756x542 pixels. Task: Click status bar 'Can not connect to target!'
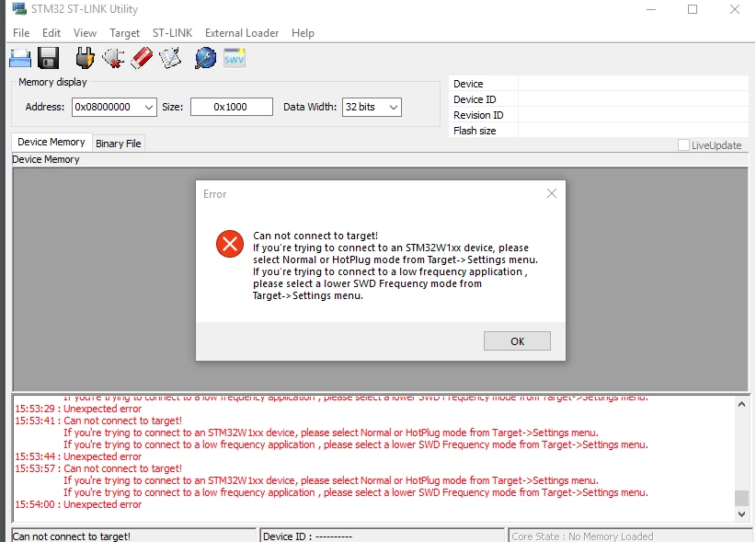[x=72, y=536]
